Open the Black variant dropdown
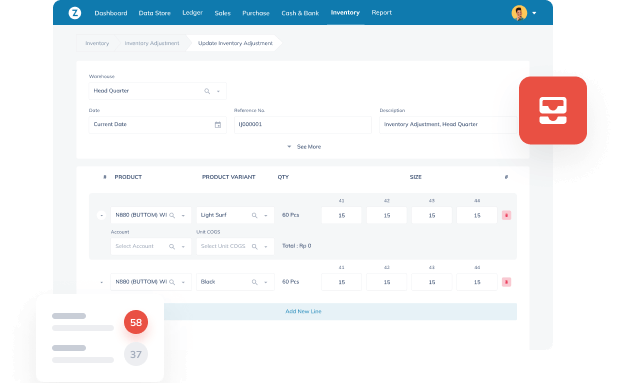Viewport: 623px width, 383px height. (x=266, y=282)
